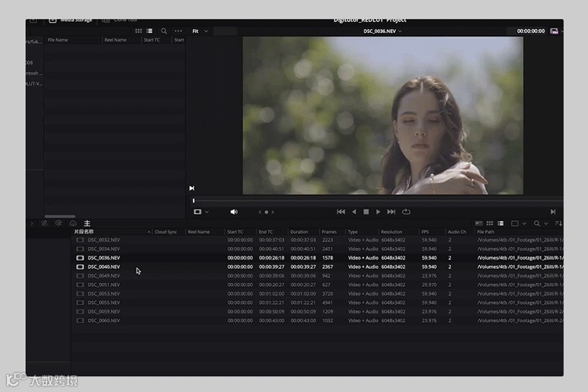Viewport: 588px width, 392px height.
Task: Play the clip forward
Action: [x=378, y=212]
